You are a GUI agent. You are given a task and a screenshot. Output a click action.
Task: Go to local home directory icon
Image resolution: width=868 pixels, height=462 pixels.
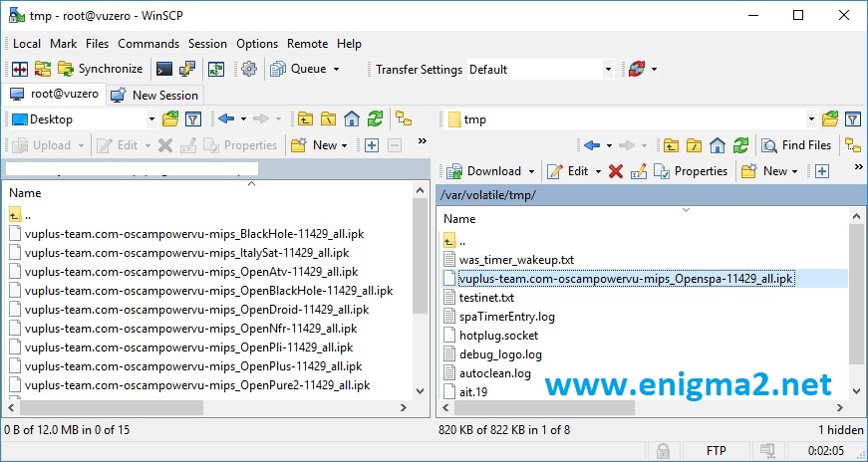(352, 118)
